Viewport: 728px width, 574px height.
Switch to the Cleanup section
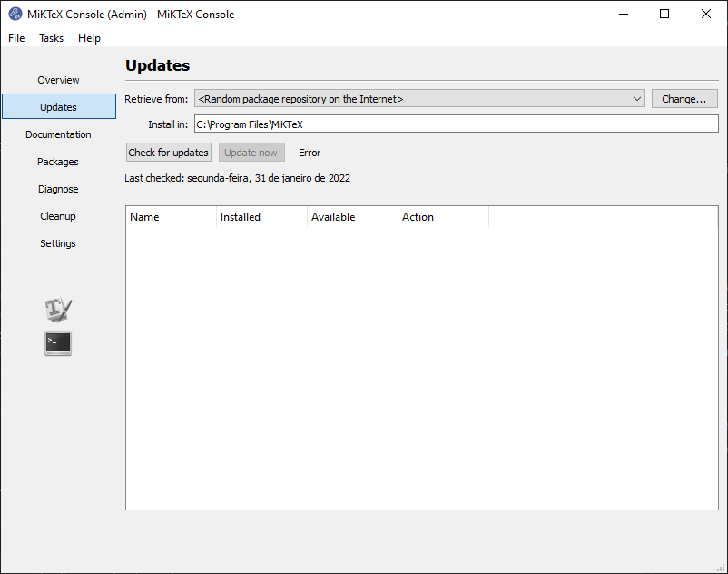[57, 215]
